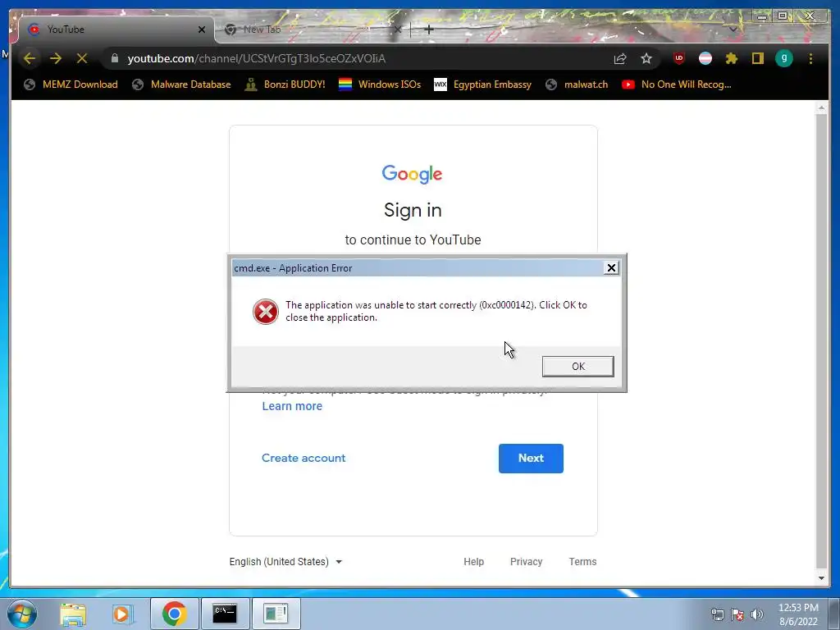
Task: Open Malware Database bookmark
Action: pos(181,84)
